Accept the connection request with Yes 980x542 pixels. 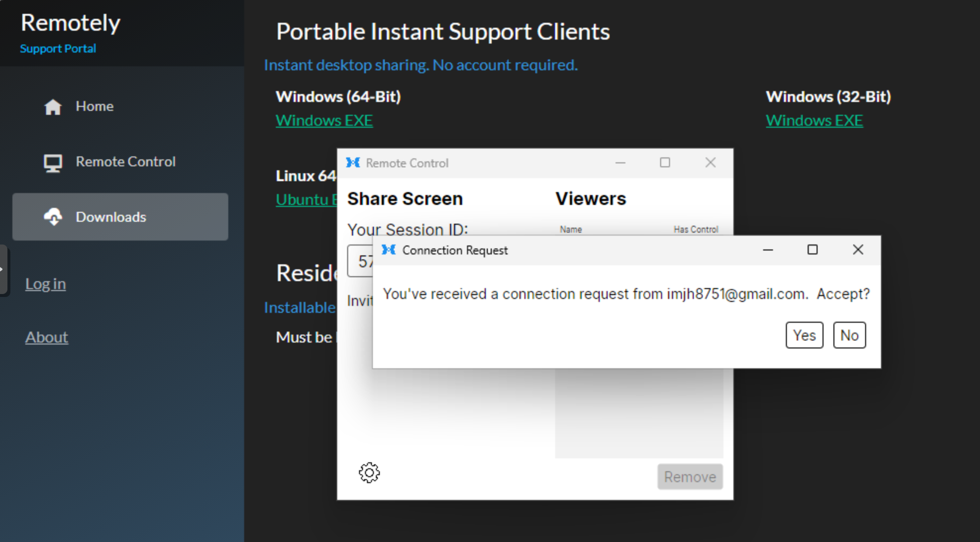pos(805,335)
